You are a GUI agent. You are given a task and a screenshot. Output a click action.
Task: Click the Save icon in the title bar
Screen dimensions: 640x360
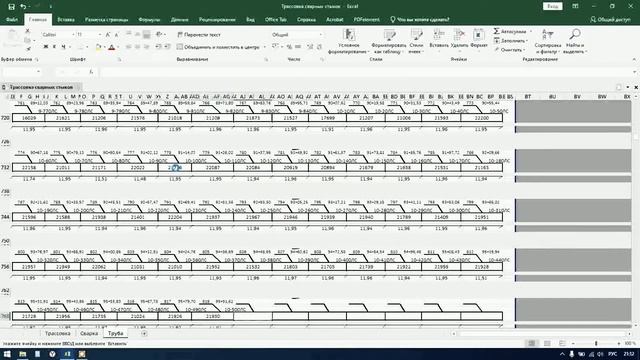pyautogui.click(x=11, y=7)
